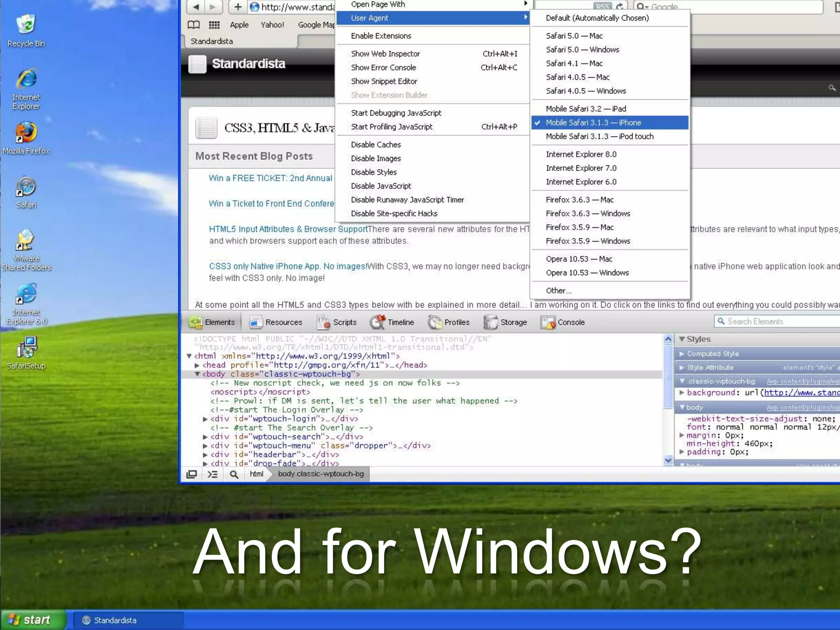Expand the margin property triangle
This screenshot has height=630, width=840.
coord(682,436)
